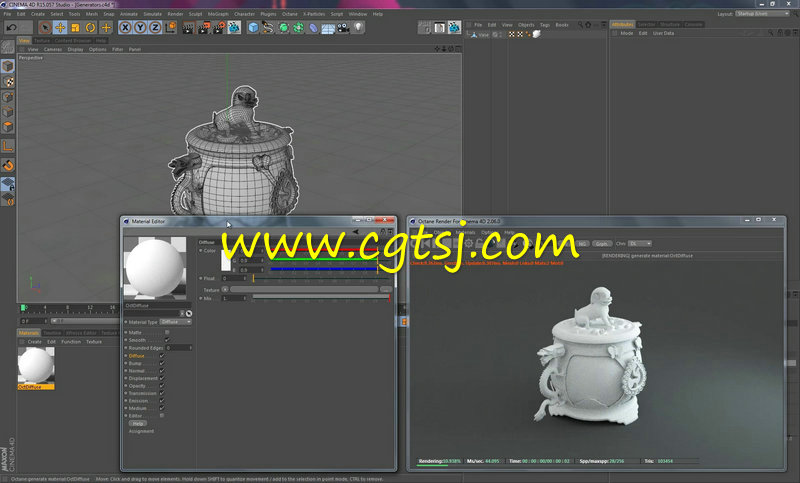800x483 pixels.
Task: Open the Layout dropdown
Action: pyautogui.click(x=762, y=14)
